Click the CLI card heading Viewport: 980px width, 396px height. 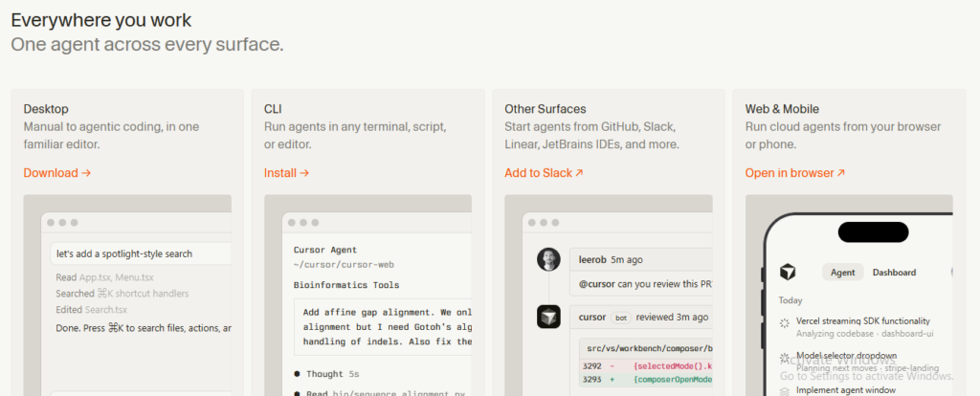[x=273, y=109]
